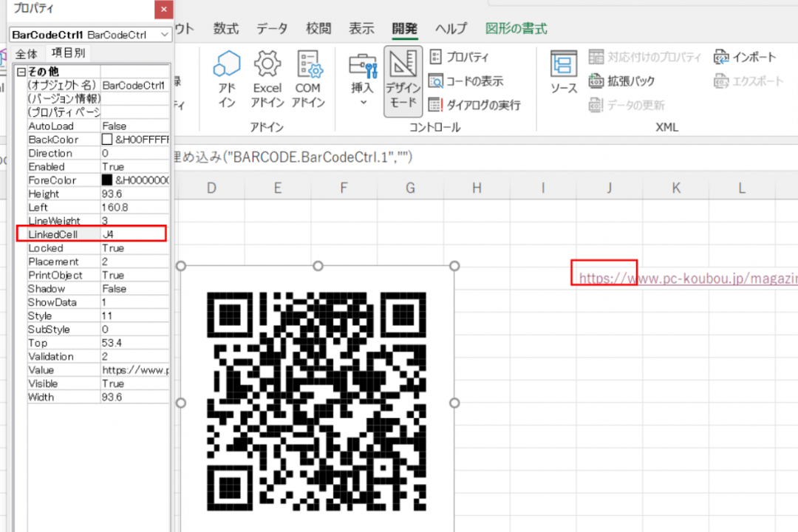Select the Enabled property value True
The height and width of the screenshot is (532, 798).
(135, 167)
